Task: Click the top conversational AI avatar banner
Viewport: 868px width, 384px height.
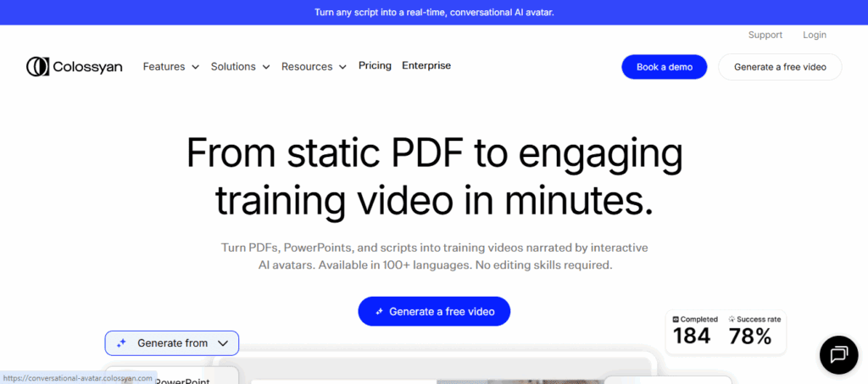Action: pyautogui.click(x=434, y=12)
